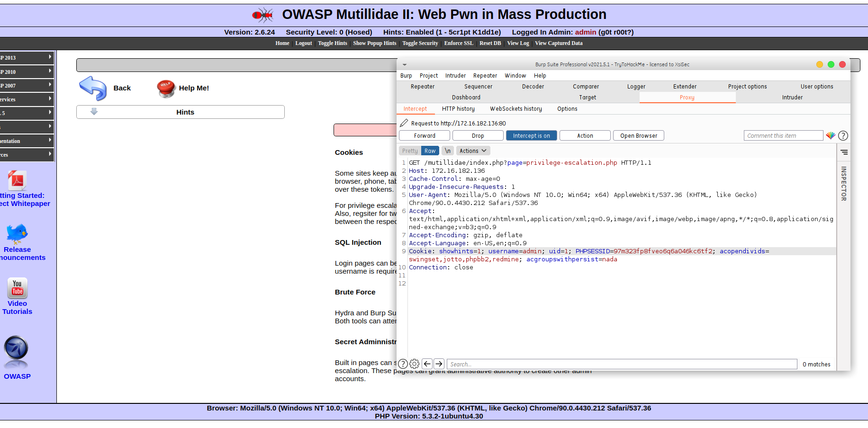Click the Reset DB link

490,43
